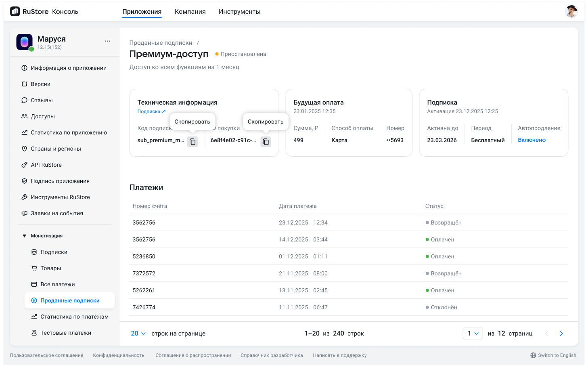Click the Отзывы speech bubble icon
Image resolution: width=588 pixels, height=365 pixels.
pos(24,100)
